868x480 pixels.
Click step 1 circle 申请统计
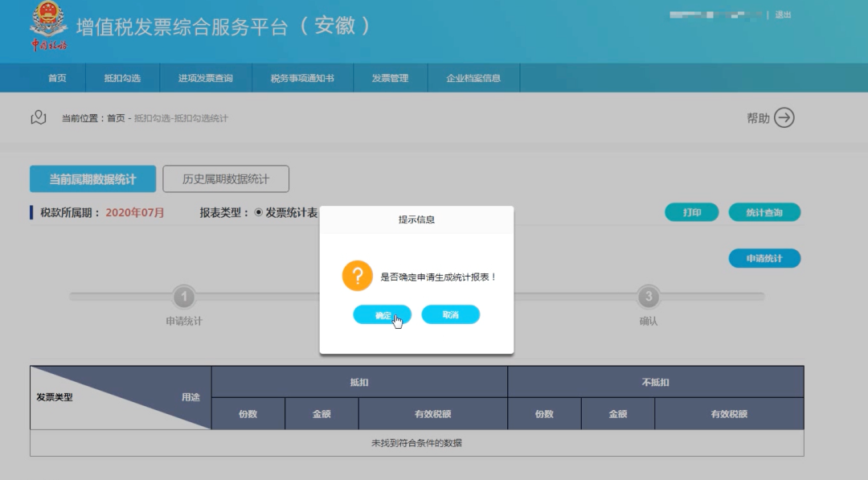pos(184,297)
